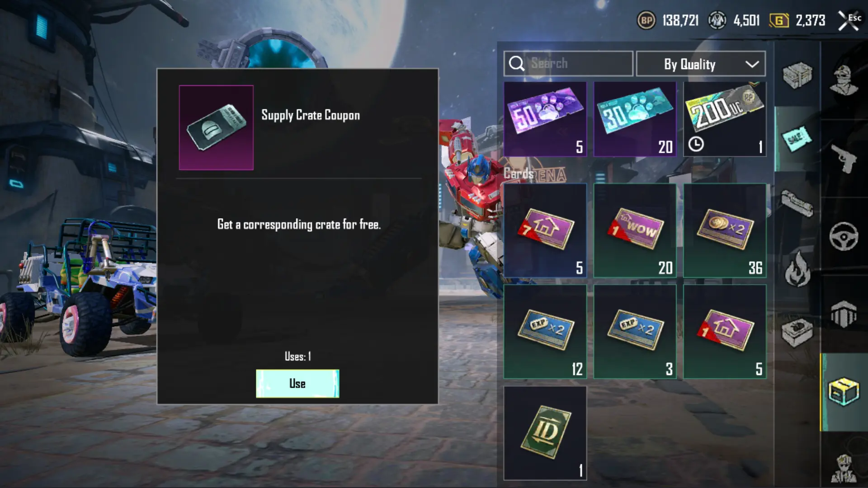Select the 50 paw voucher item
This screenshot has height=488, width=868.
pyautogui.click(x=545, y=119)
